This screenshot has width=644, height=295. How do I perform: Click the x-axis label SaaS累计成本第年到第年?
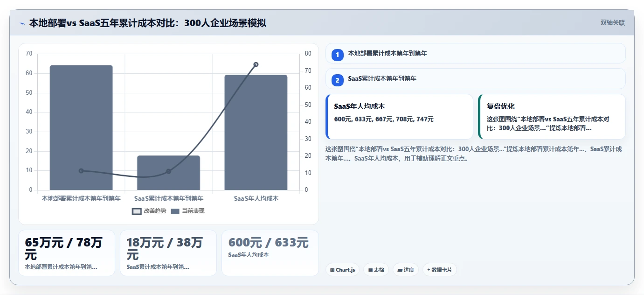(168, 198)
